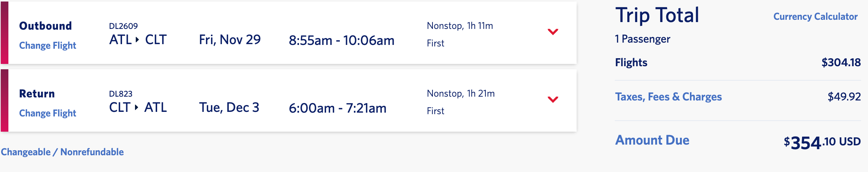Click the 8:55am - 10:06am time range
Screen dimensions: 868x172
click(x=341, y=40)
